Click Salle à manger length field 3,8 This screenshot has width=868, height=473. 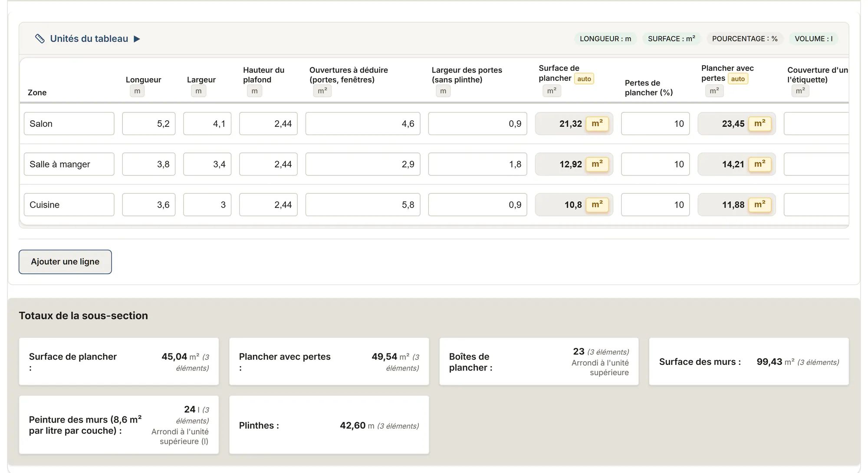149,164
